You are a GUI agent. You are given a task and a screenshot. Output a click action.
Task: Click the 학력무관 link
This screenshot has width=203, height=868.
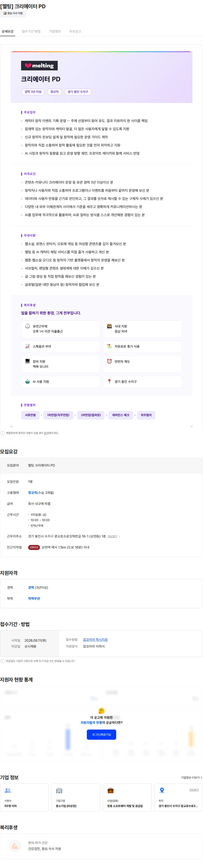(x=34, y=599)
